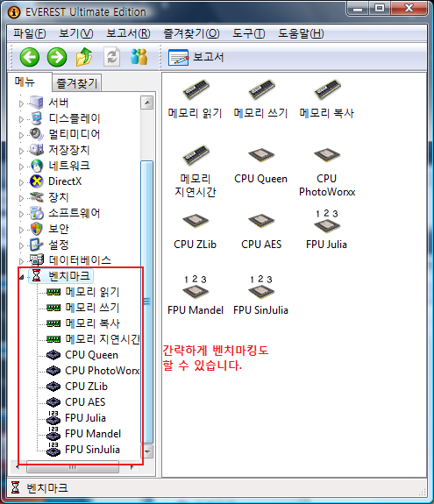Open 메모리 복사 benchmark icon in right pane
Viewport: 434px width, 504px height.
(x=327, y=99)
